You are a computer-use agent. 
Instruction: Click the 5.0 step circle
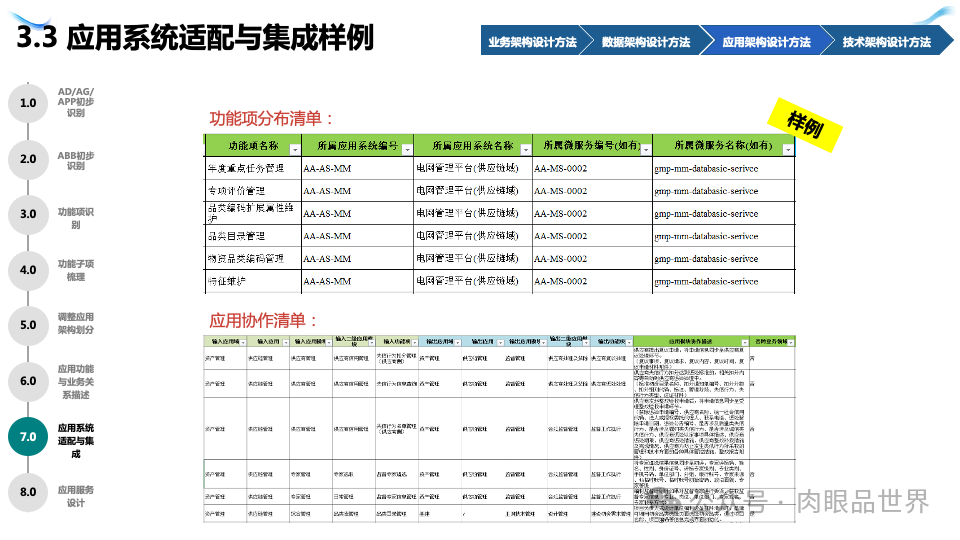[x=28, y=325]
